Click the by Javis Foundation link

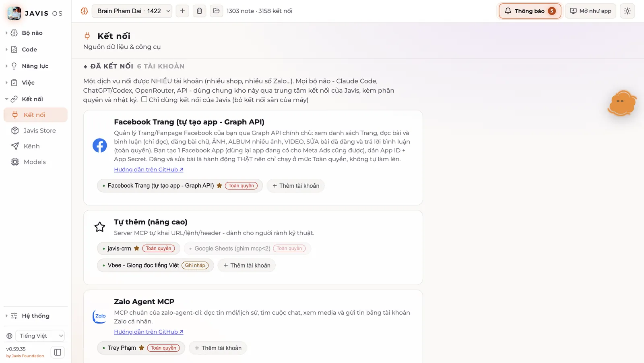(25, 356)
